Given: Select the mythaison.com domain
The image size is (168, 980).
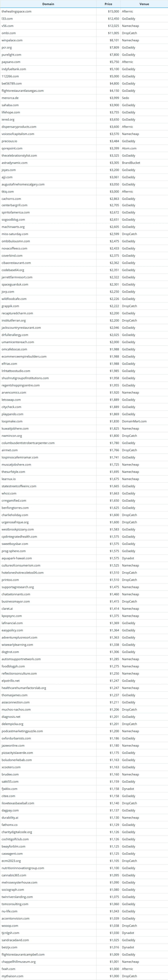Looking at the screenshot, I should click(x=12, y=976).
